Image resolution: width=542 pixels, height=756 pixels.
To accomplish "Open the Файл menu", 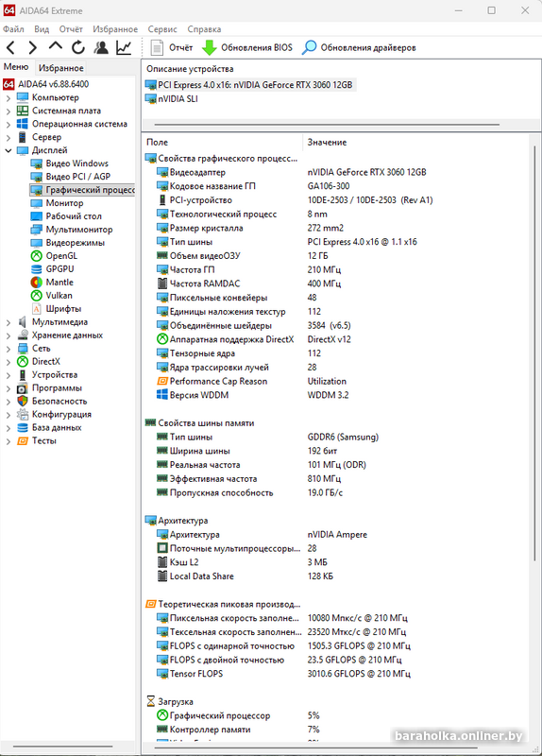I will 13,29.
